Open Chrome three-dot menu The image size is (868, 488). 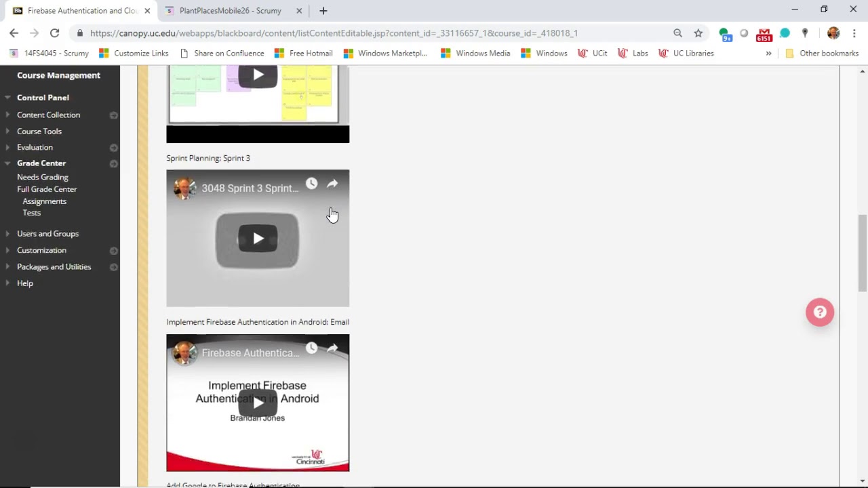(x=854, y=33)
